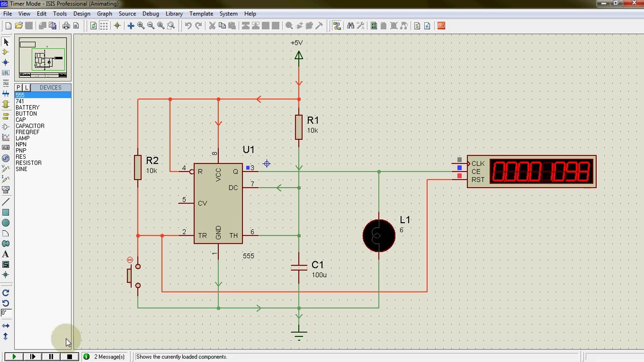This screenshot has width=644, height=362.
Task: Toggle the Wire Autorouter icon
Action: (x=337, y=26)
